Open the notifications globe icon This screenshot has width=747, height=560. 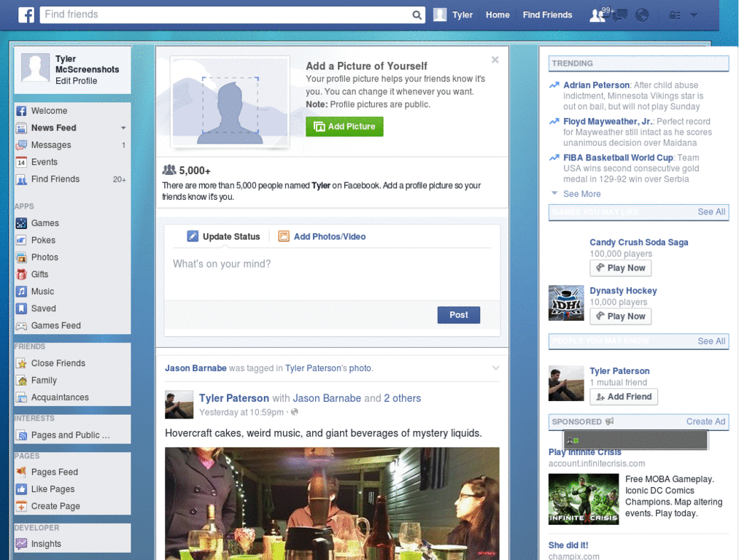coord(642,15)
